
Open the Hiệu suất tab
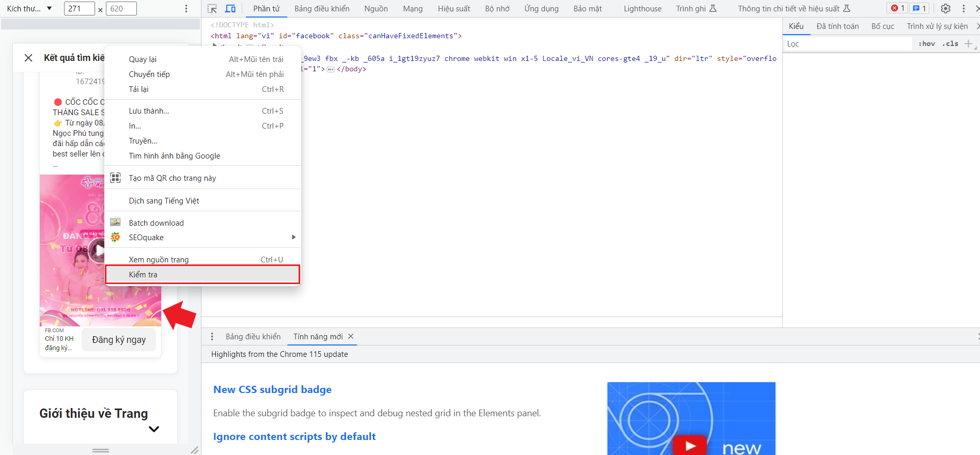point(454,9)
